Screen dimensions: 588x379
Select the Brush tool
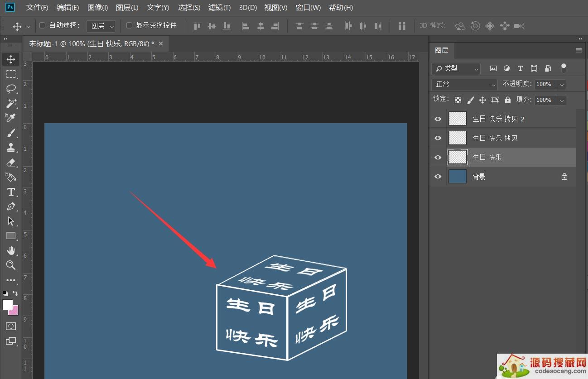tap(11, 133)
